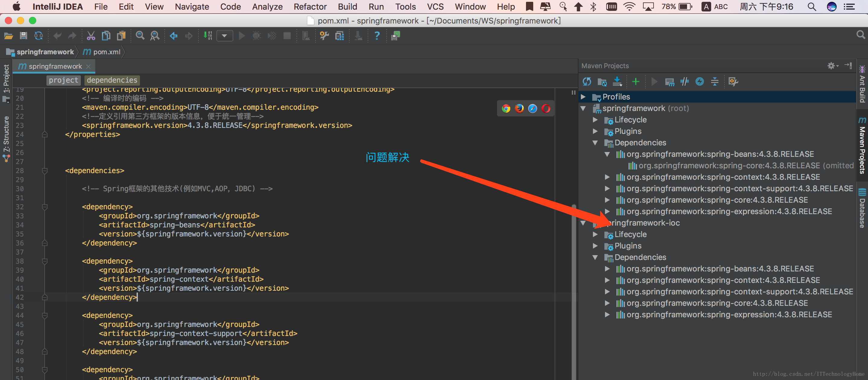Click Download Sources and Documentation icon
Screen dimensions: 868x380
(617, 81)
